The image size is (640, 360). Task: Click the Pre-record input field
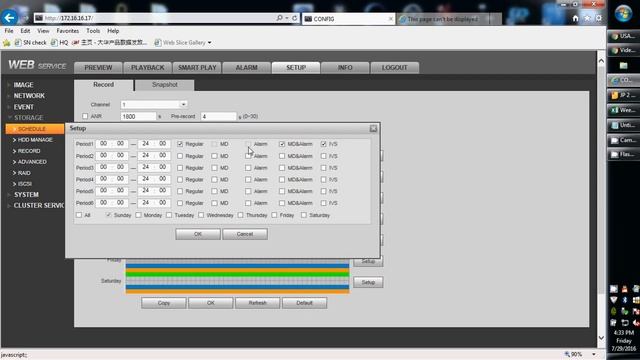pos(218,116)
